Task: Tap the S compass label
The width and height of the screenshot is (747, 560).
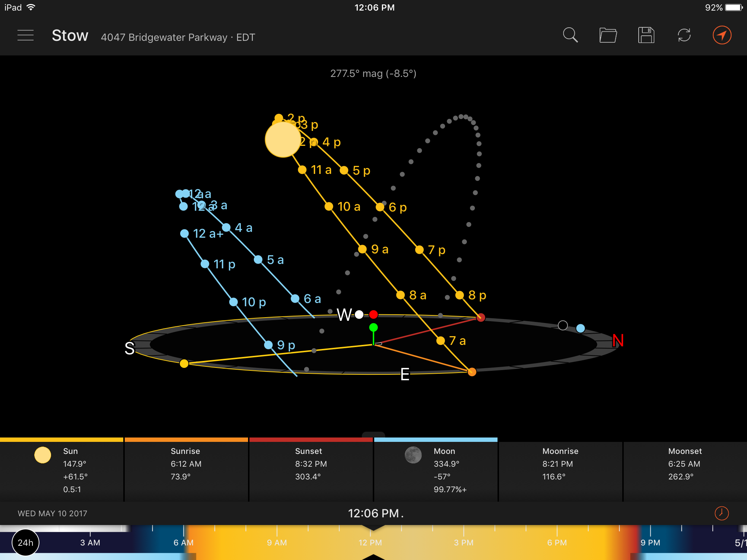Action: 129,348
